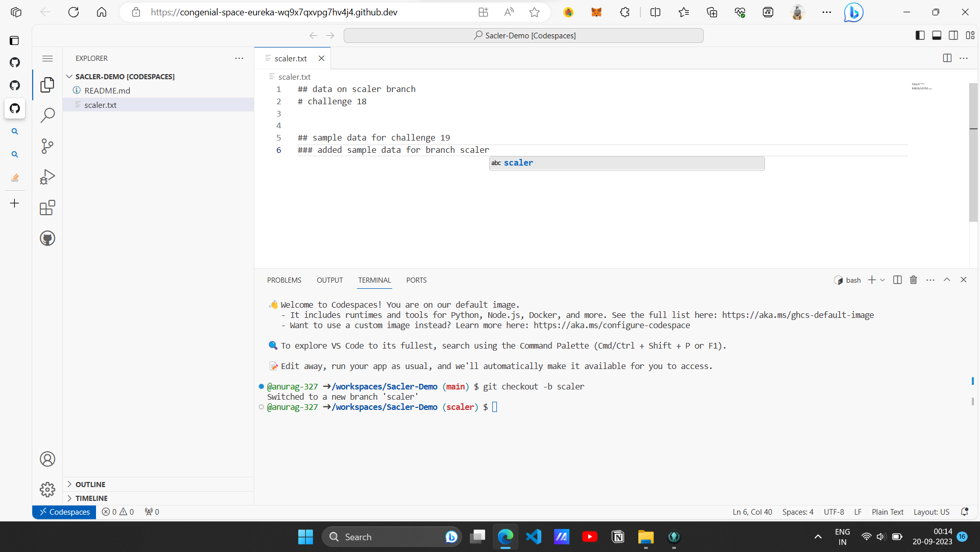Open the Search view in the sidebar
Screen dimensions: 980x552
click(47, 116)
